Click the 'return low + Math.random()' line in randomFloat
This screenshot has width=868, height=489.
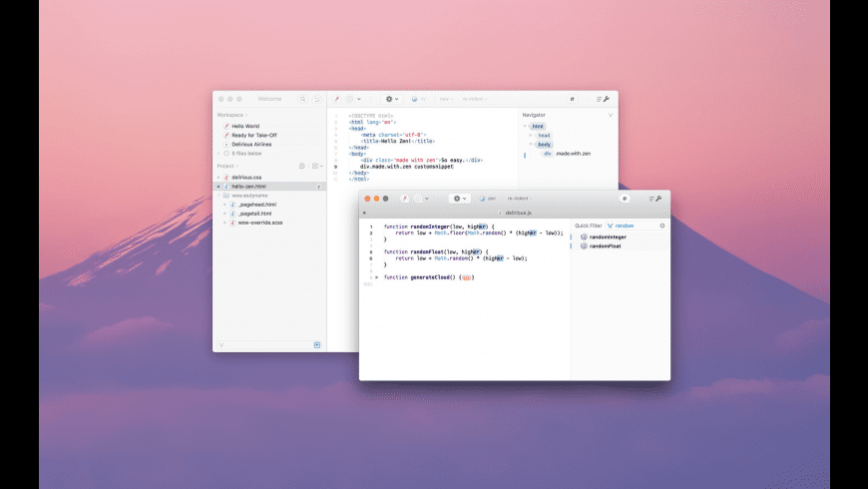pyautogui.click(x=461, y=258)
